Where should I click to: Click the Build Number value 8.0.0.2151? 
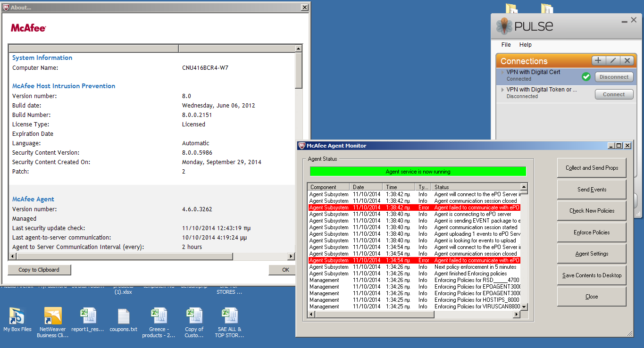coord(196,115)
